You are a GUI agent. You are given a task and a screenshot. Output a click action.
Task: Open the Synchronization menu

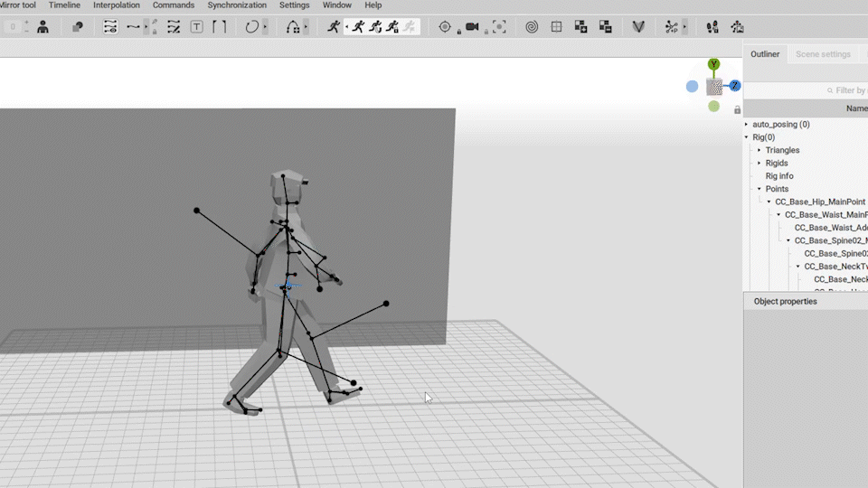[x=237, y=5]
